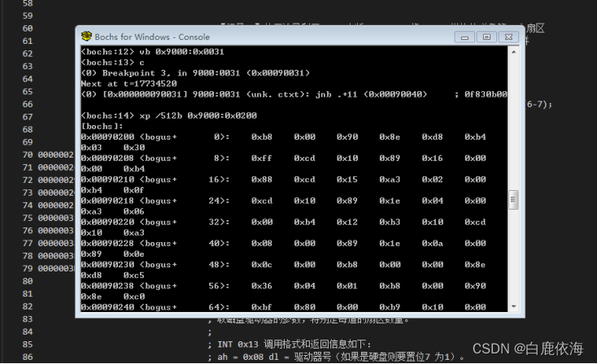Click line number 80 in editor gutter

click(x=28, y=281)
